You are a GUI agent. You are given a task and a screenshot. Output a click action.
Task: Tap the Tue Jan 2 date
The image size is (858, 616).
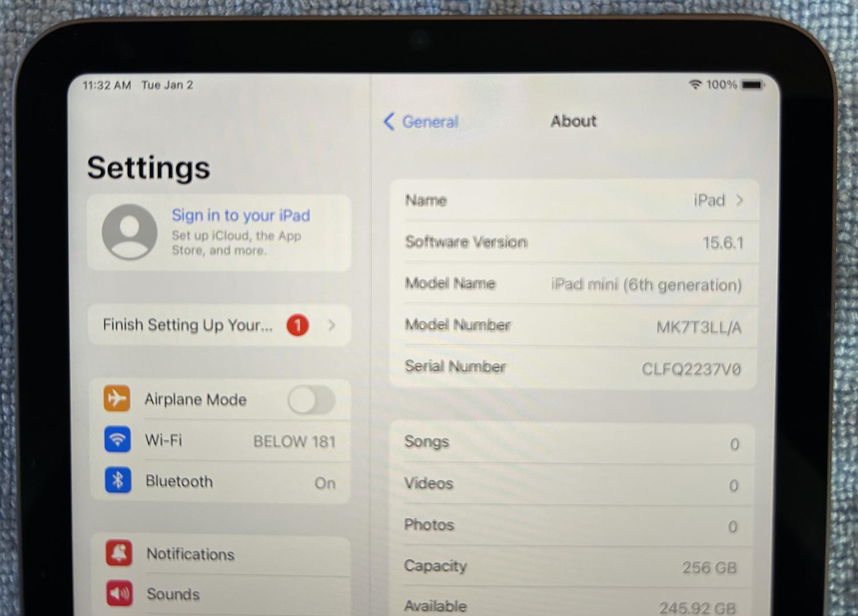[x=167, y=85]
